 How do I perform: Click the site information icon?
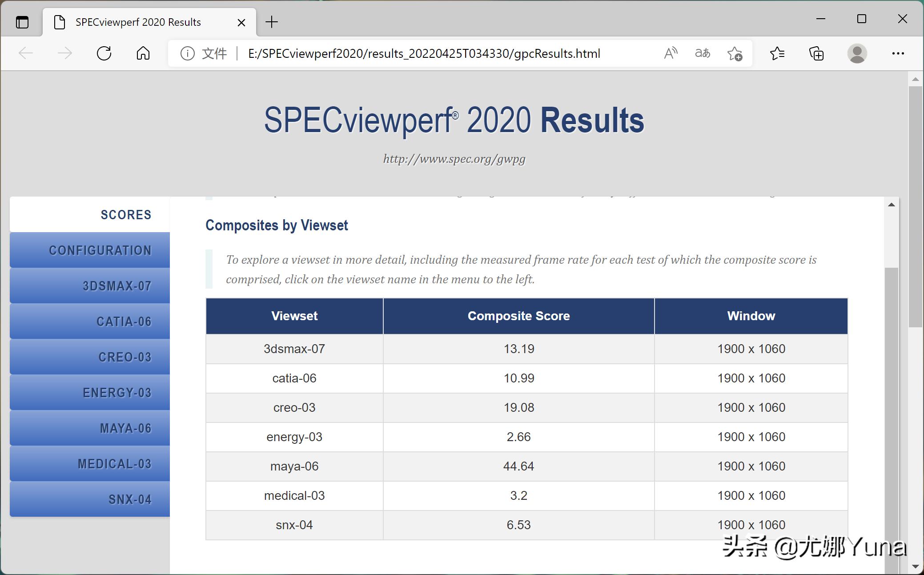tap(187, 54)
